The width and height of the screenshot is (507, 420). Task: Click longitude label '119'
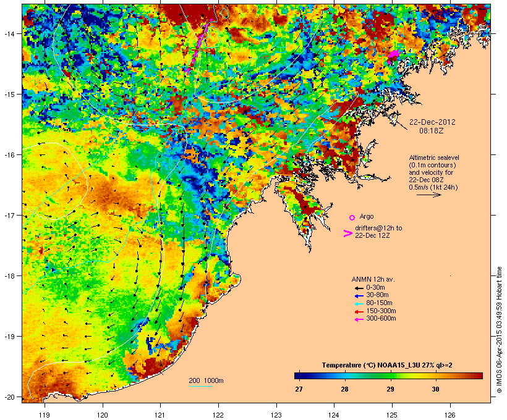pyautogui.click(x=45, y=415)
